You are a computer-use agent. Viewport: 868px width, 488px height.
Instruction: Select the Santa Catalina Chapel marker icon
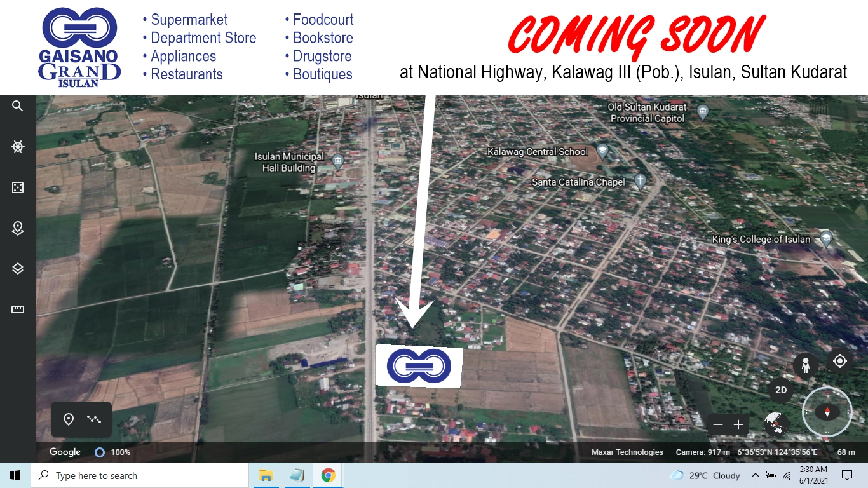pyautogui.click(x=640, y=181)
